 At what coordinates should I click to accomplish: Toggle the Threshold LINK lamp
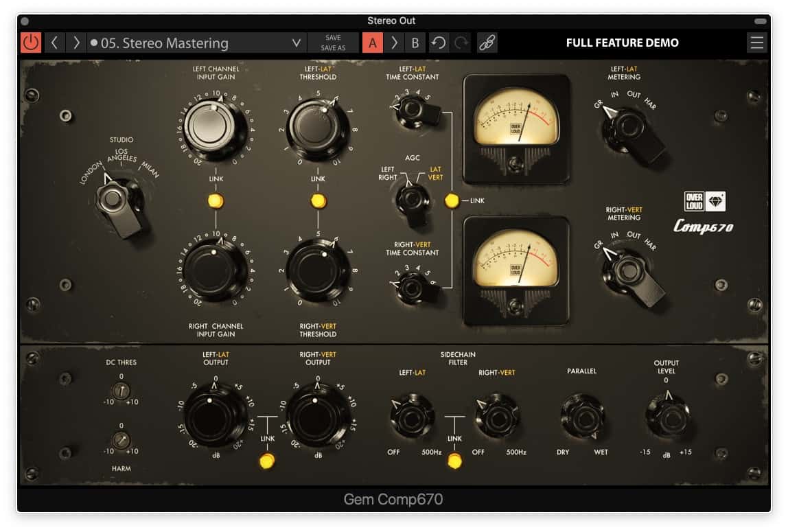tap(318, 201)
